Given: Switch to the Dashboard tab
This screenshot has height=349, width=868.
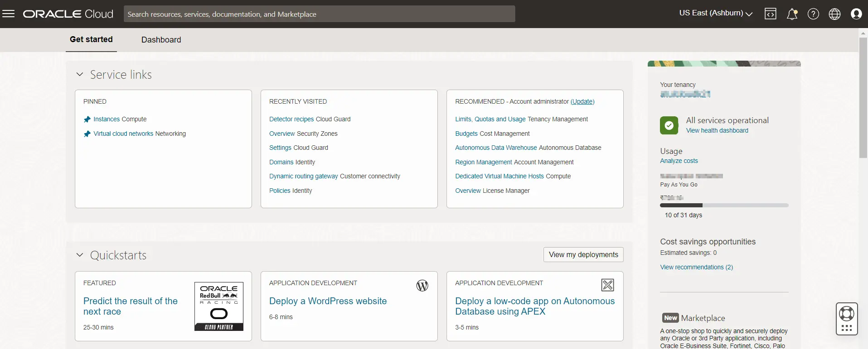Looking at the screenshot, I should click(161, 40).
